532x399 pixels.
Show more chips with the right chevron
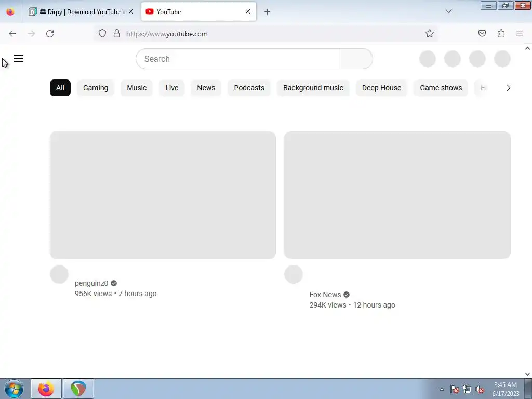(x=508, y=88)
